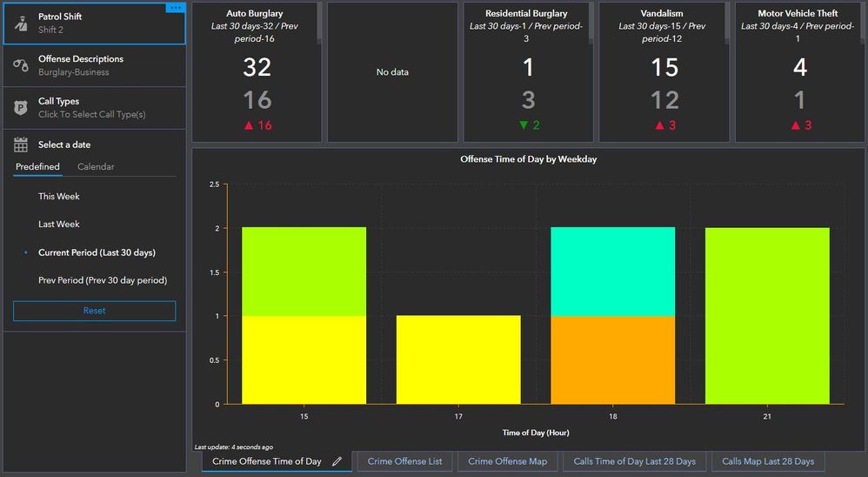Click the previous count 3 in Residential Burglary card
Viewport: 868px width, 477px height.
click(x=528, y=100)
